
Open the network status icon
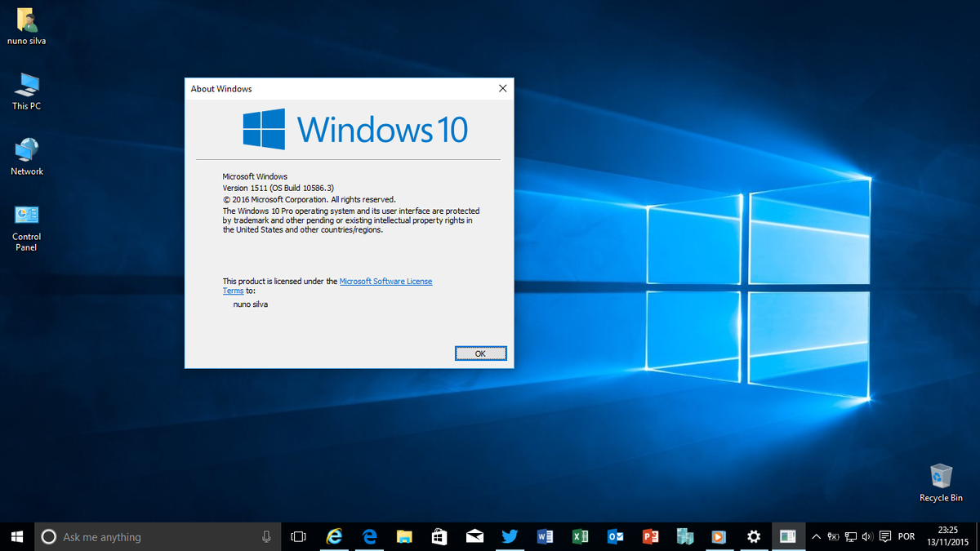[x=850, y=536]
